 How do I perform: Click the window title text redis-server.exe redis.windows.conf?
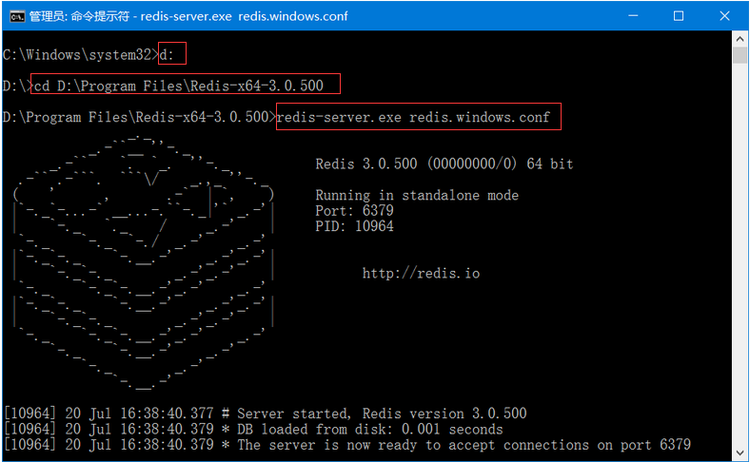point(244,16)
